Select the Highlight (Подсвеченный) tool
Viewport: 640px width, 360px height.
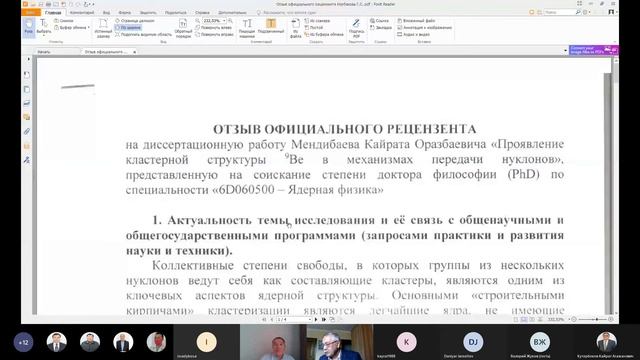271,26
